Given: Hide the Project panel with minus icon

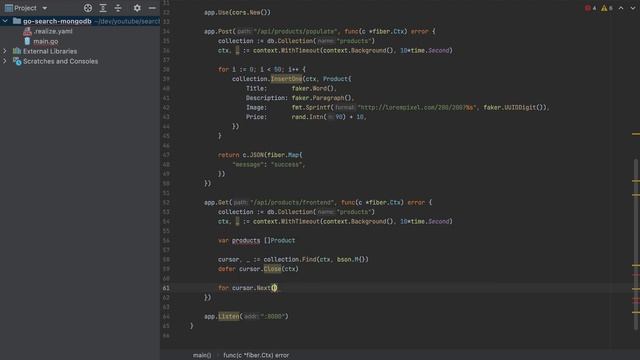Looking at the screenshot, I should coord(152,8).
